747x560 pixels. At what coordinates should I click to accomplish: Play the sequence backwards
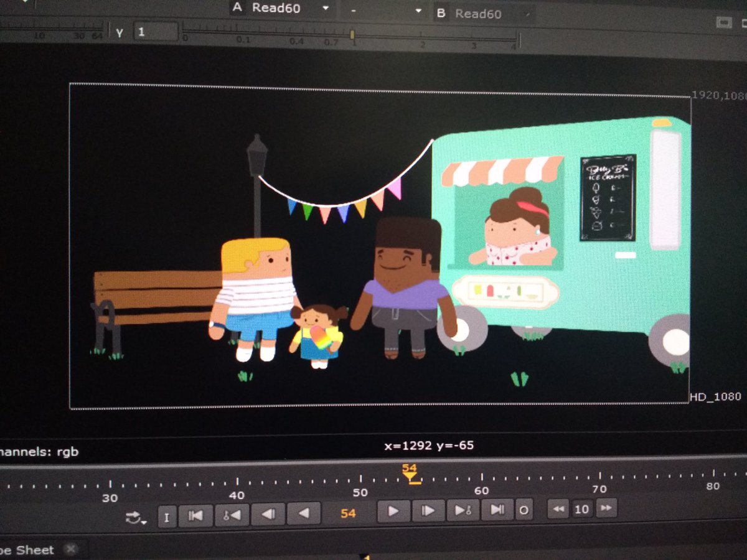coord(304,513)
